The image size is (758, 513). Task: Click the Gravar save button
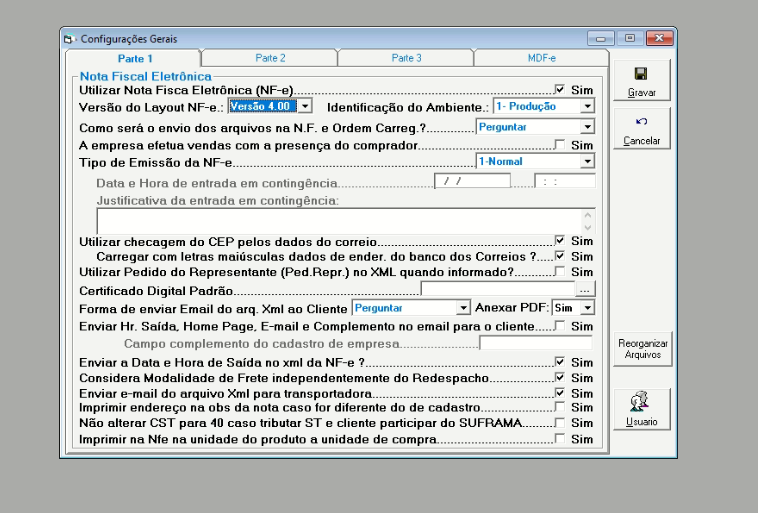click(641, 80)
